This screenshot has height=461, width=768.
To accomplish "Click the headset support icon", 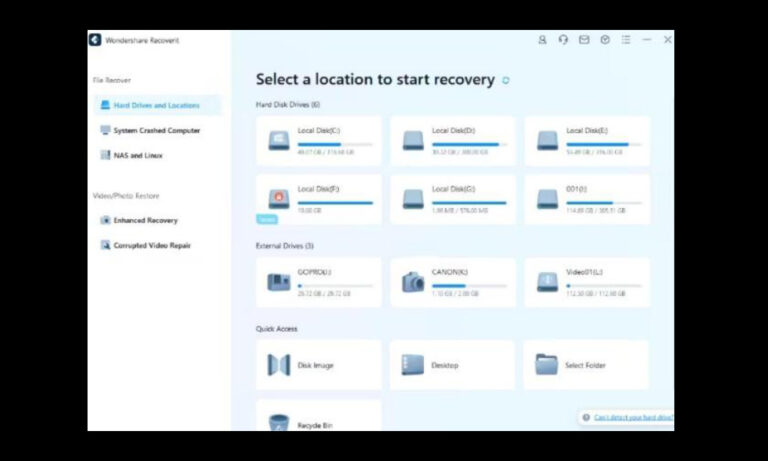I will pos(563,40).
